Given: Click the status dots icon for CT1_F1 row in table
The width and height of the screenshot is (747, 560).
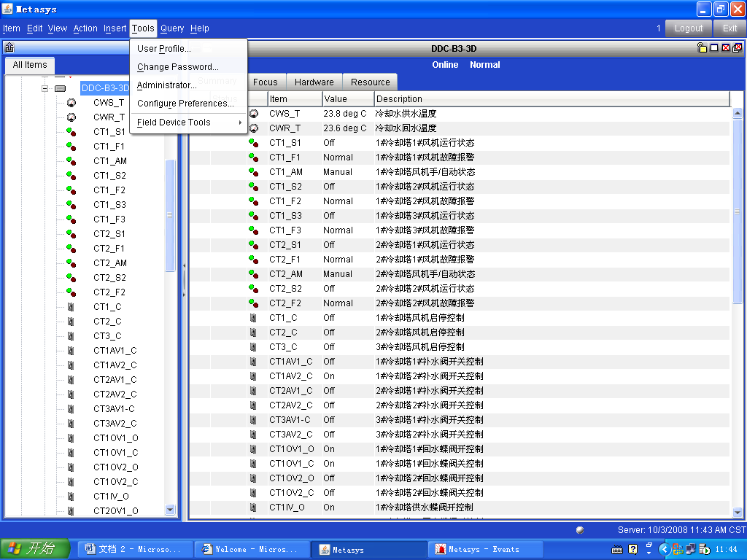Looking at the screenshot, I should (x=253, y=157).
